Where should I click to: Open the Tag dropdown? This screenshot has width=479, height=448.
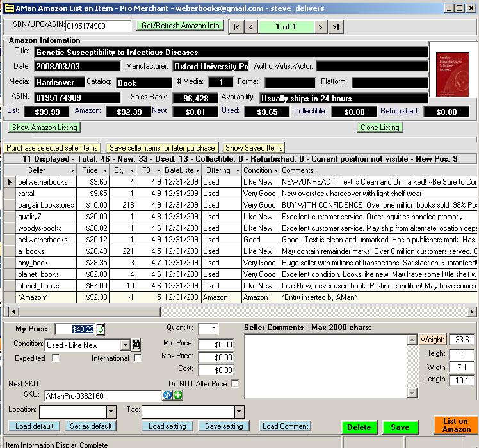tap(239, 411)
